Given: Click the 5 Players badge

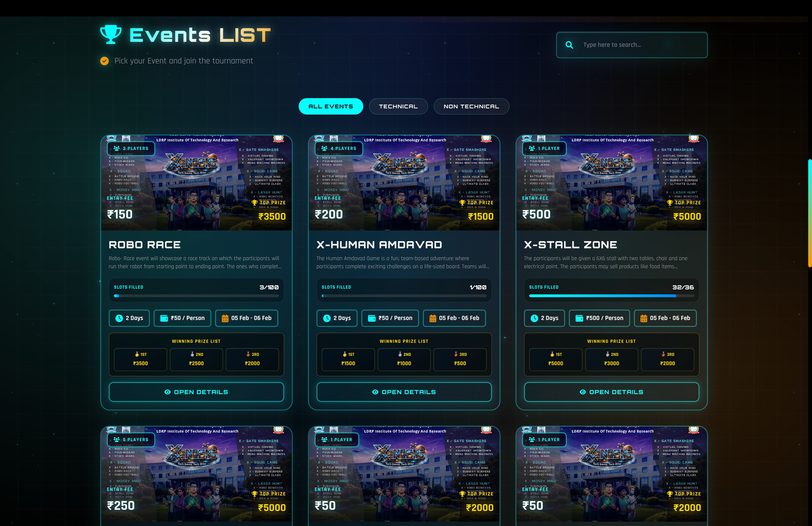Looking at the screenshot, I should (x=131, y=440).
